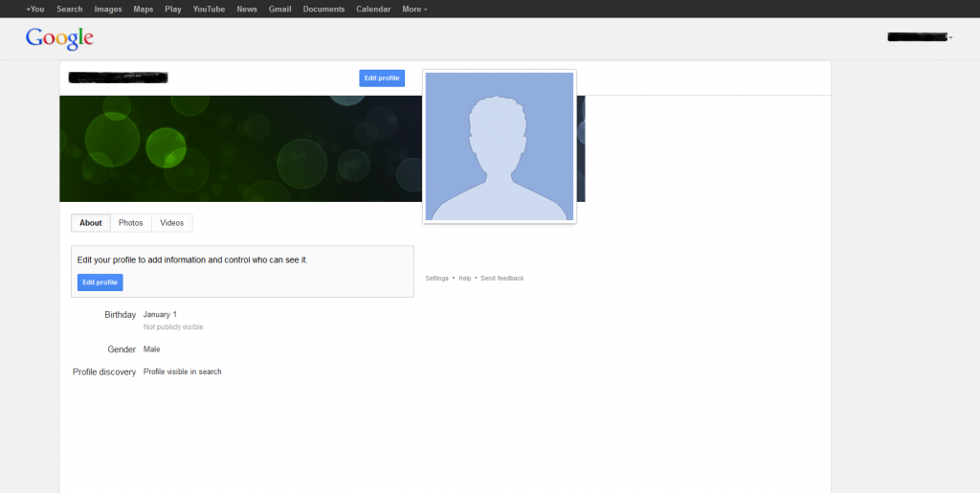The height and width of the screenshot is (493, 980).
Task: Click the Google logo
Action: [59, 38]
